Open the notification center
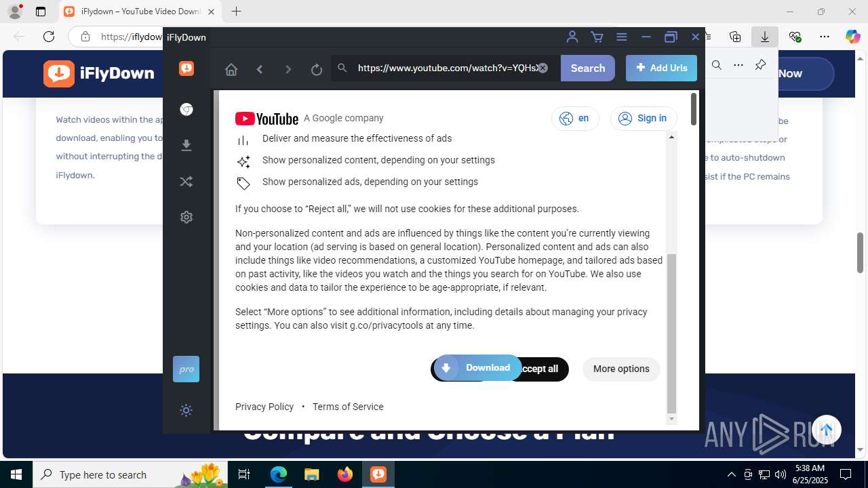 (x=846, y=474)
